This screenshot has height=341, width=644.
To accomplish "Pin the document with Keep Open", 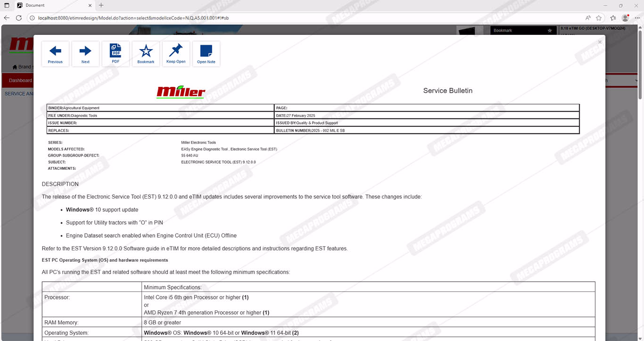I will point(176,54).
